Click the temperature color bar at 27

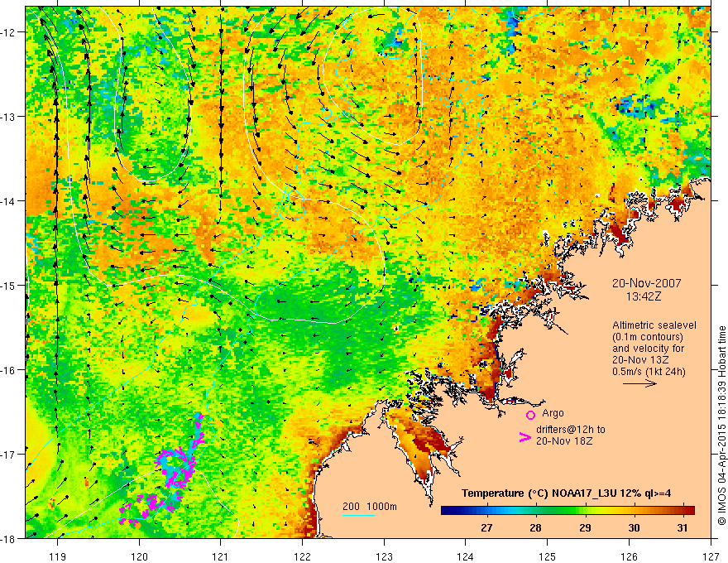(x=486, y=511)
